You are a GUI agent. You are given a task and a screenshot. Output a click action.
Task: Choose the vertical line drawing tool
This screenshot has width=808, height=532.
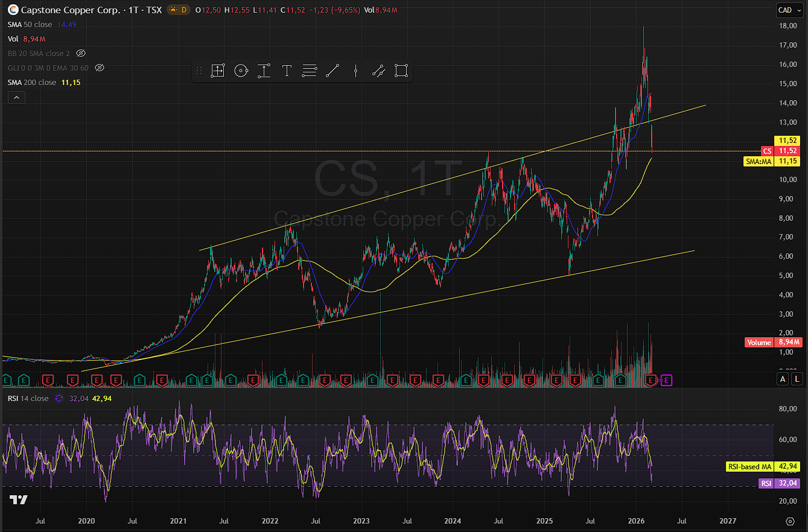click(x=356, y=71)
